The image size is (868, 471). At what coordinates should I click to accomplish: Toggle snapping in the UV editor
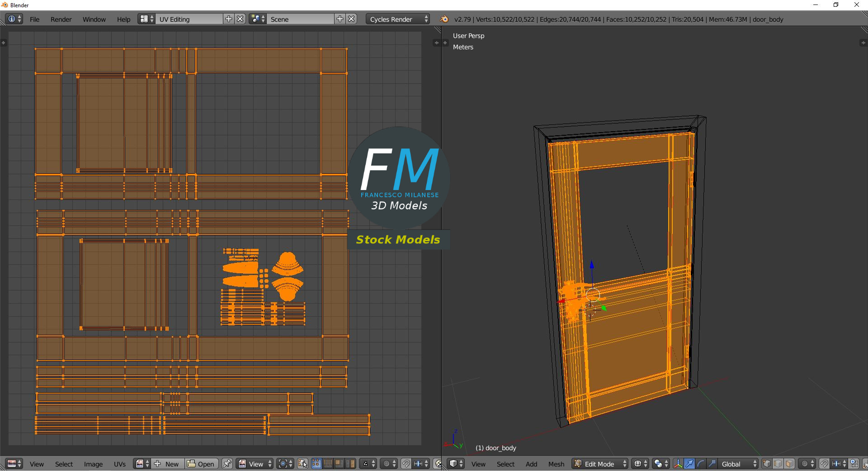(406, 464)
